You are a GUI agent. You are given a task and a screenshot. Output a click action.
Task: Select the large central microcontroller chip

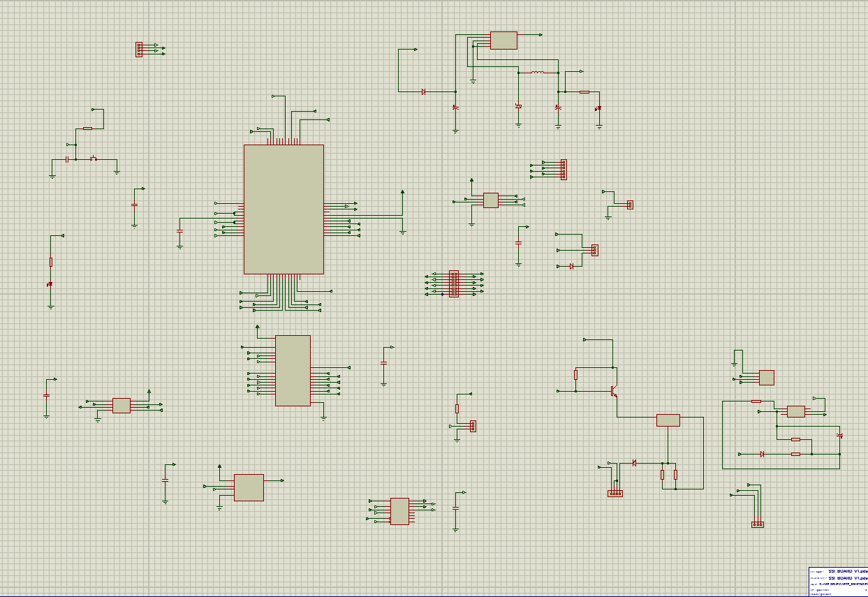point(284,209)
